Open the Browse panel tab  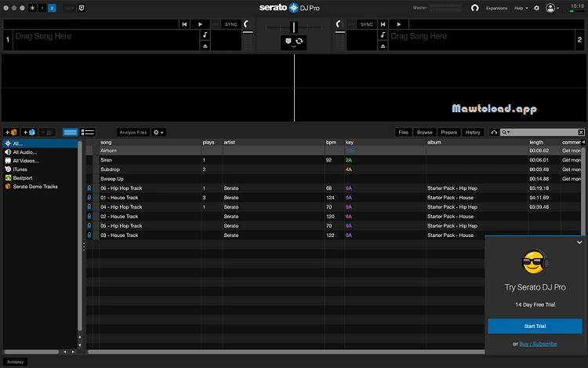pos(424,132)
